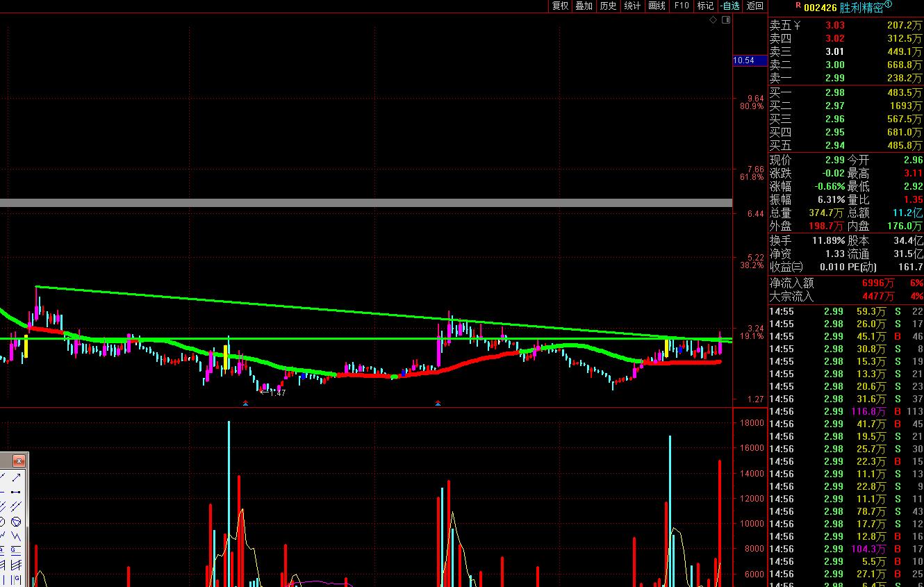Screen dimensions: 924x587
Task: Click the 股本 value 34.4亿
Action: (908, 240)
